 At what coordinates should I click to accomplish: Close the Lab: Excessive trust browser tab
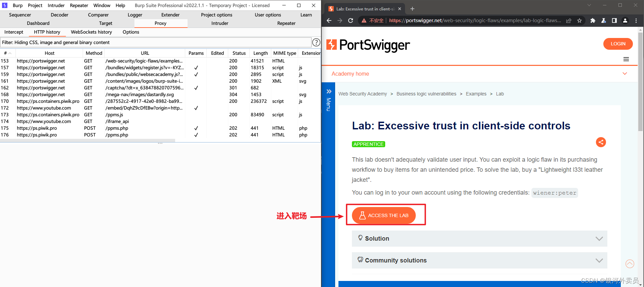(x=400, y=9)
